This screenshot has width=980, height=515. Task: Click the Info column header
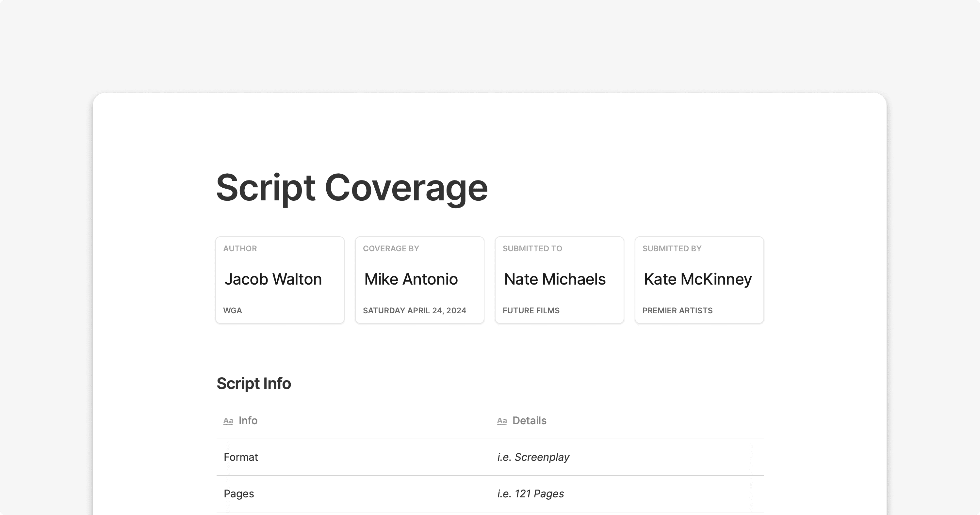pos(248,421)
